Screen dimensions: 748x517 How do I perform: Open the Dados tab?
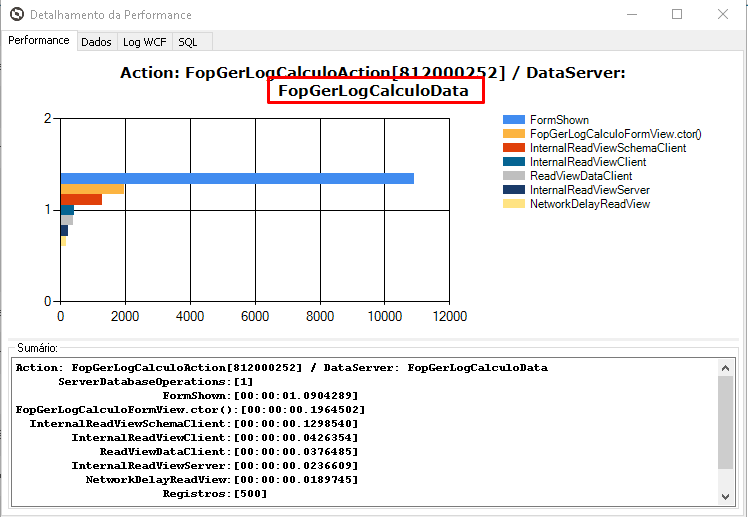(96, 42)
